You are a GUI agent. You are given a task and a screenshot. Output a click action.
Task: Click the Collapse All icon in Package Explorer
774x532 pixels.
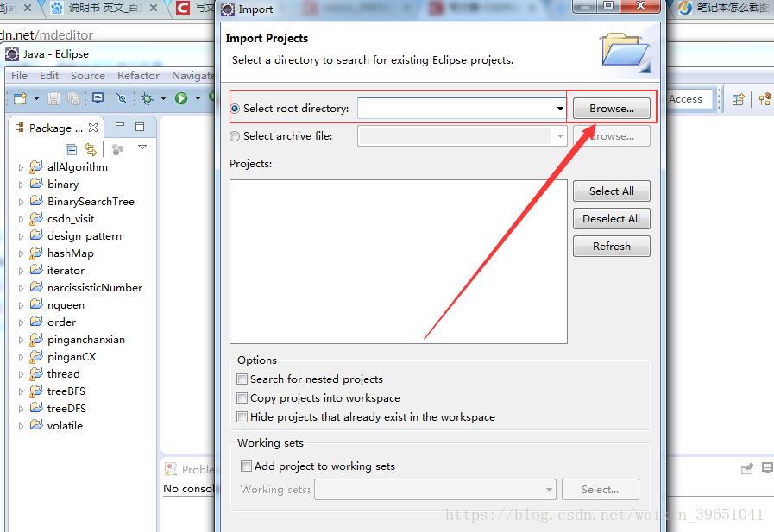(x=71, y=149)
